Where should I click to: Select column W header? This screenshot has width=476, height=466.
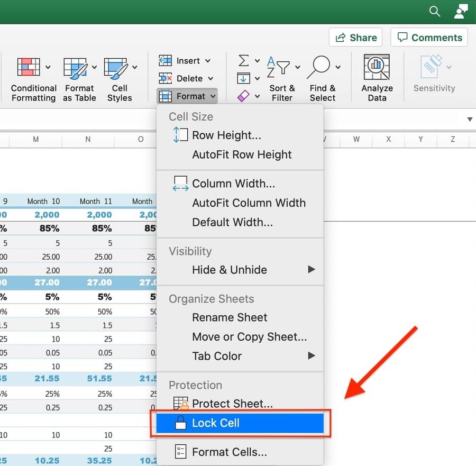[356, 139]
